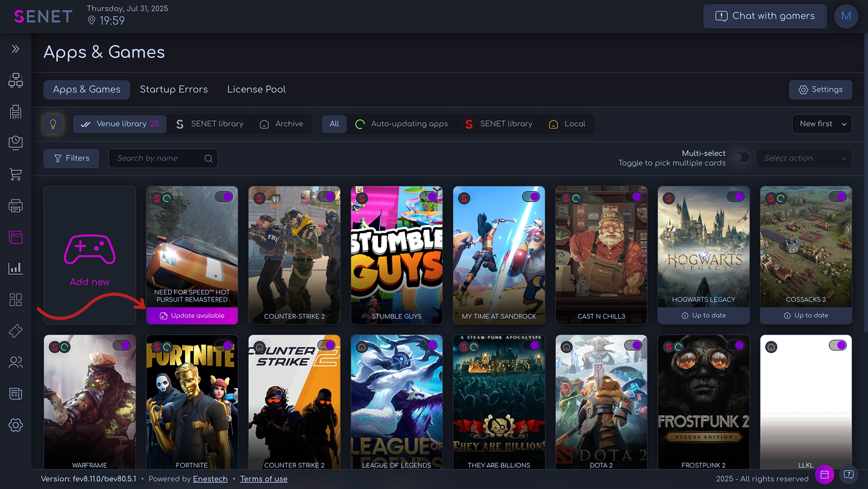Switch to the Startup Errors tab
Image resolution: width=868 pixels, height=489 pixels.
[174, 89]
